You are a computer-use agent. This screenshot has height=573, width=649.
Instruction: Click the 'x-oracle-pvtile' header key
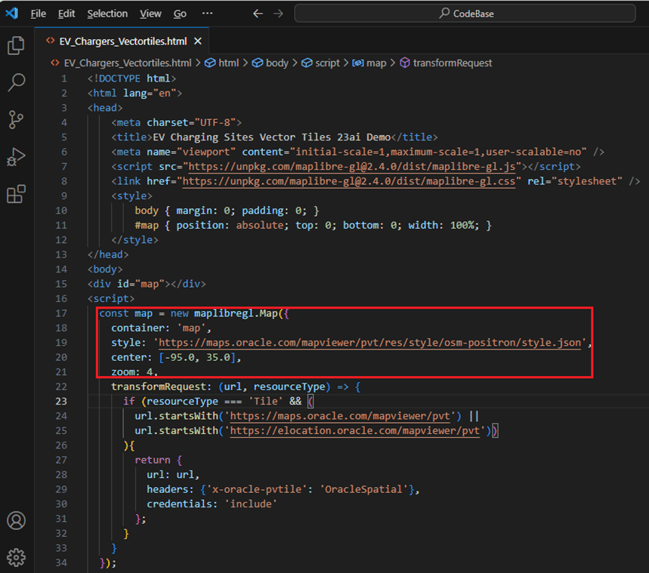[x=257, y=489]
